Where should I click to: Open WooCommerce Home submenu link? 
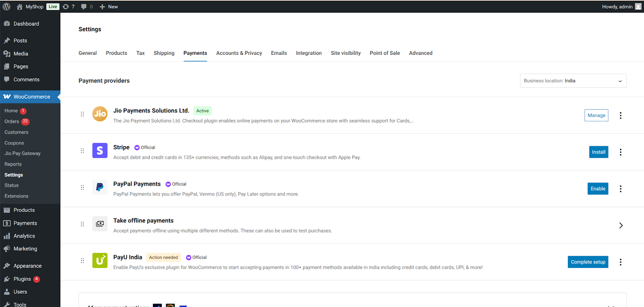pos(11,111)
